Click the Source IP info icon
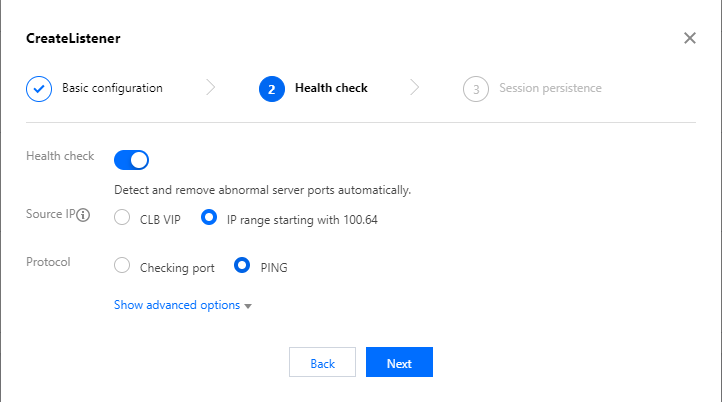Viewport: 722px width, 402px height. (x=84, y=215)
